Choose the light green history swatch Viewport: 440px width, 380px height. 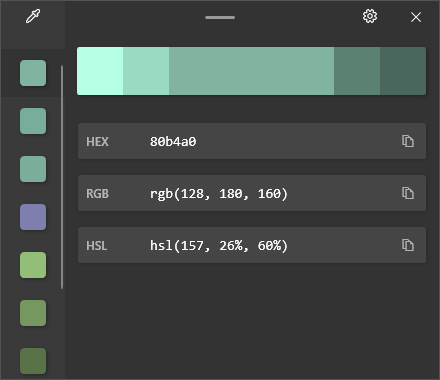pos(33,265)
